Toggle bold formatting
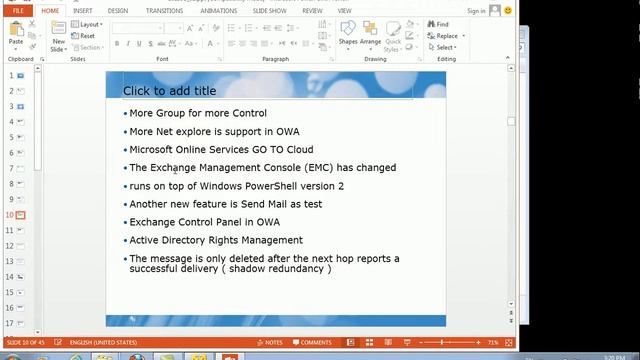Image resolution: width=640 pixels, height=360 pixels. (x=117, y=44)
